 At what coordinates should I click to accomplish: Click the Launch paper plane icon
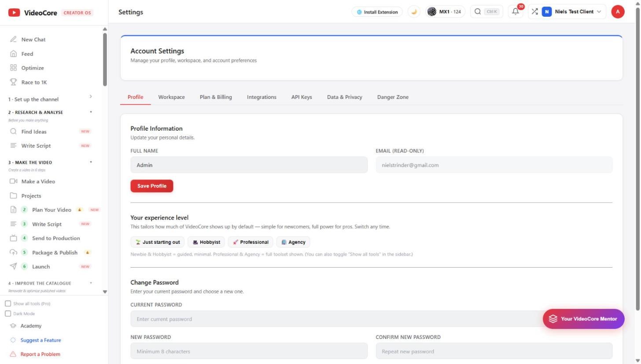pyautogui.click(x=13, y=267)
